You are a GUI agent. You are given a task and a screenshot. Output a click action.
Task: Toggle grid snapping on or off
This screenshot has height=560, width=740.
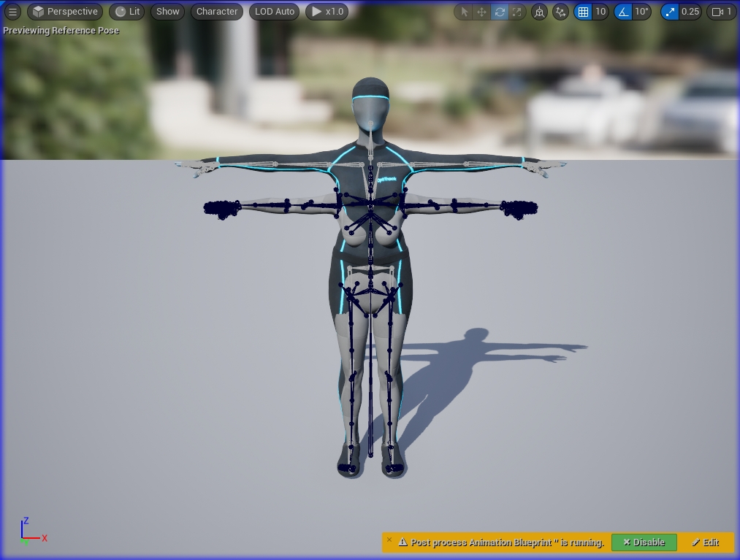(583, 12)
